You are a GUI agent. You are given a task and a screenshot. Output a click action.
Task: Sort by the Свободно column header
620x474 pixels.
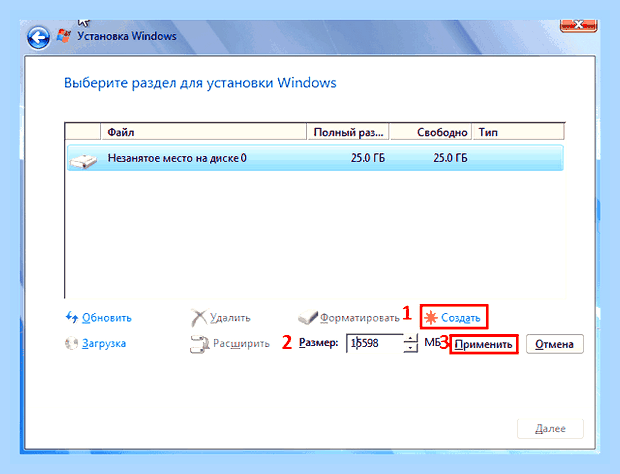click(431, 132)
